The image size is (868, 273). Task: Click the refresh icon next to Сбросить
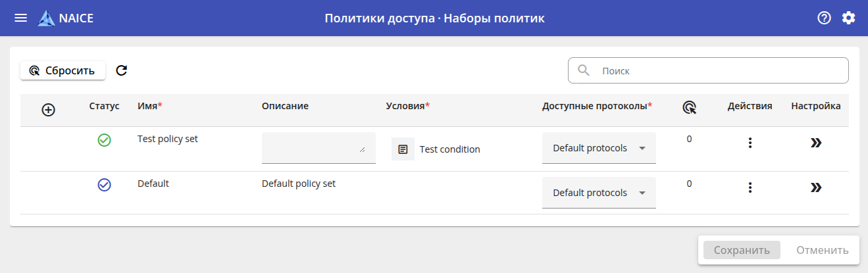[121, 70]
